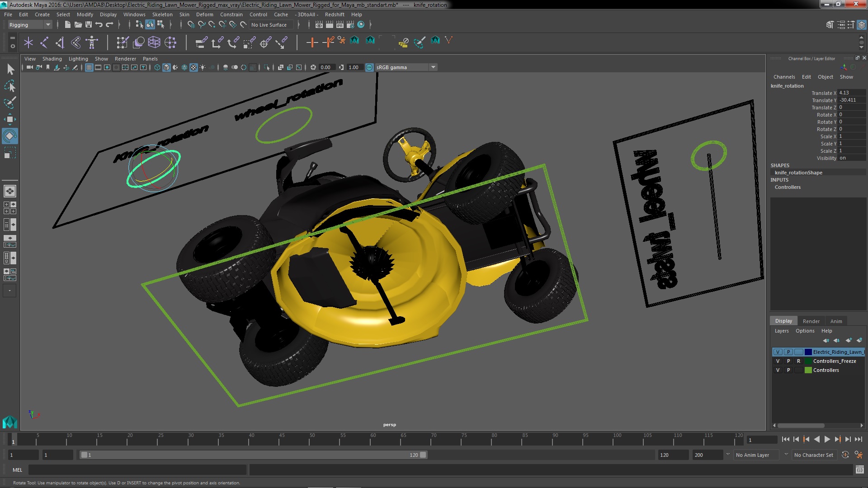Screen dimensions: 868x488
Task: Click the Undo arrow icon
Action: point(99,24)
